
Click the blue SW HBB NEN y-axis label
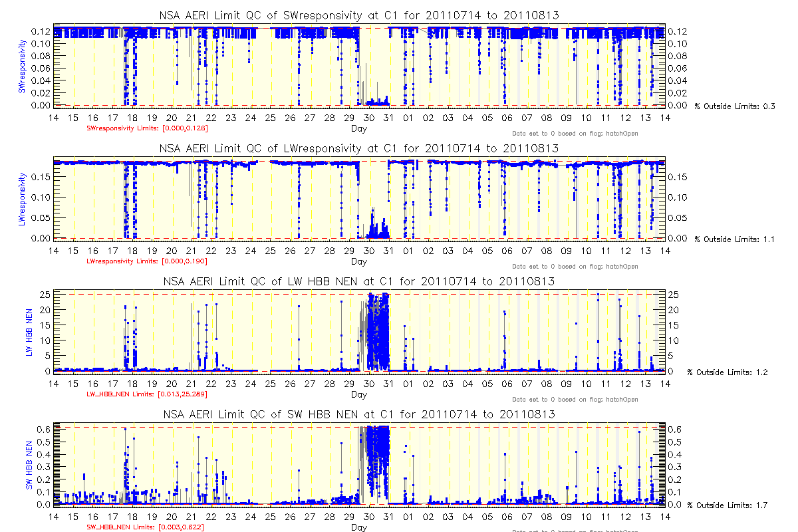coord(29,465)
